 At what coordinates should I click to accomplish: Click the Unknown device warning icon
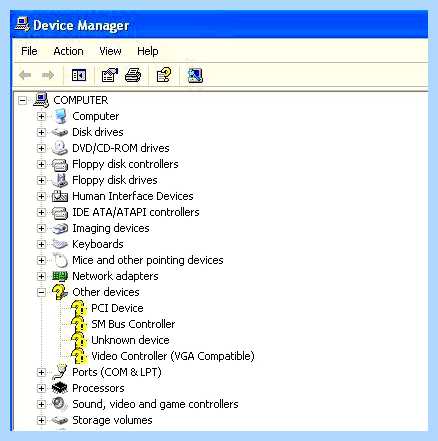[x=79, y=340]
